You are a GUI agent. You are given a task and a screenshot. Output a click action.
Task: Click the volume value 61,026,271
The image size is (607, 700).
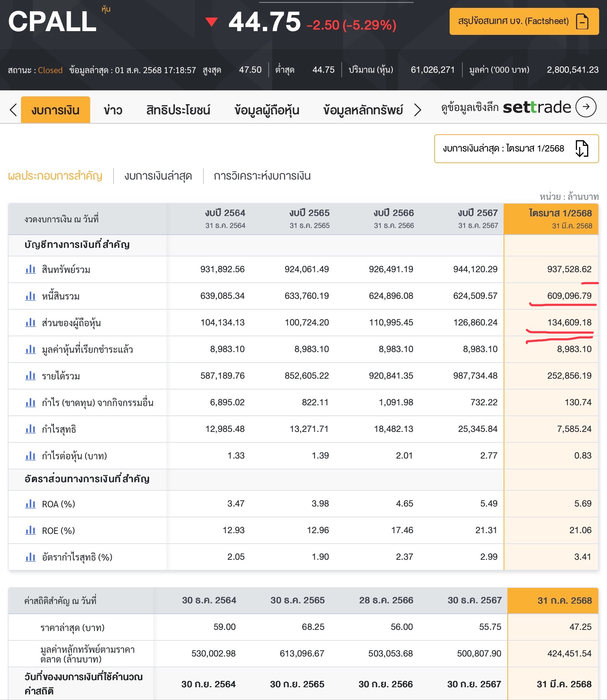coord(432,70)
